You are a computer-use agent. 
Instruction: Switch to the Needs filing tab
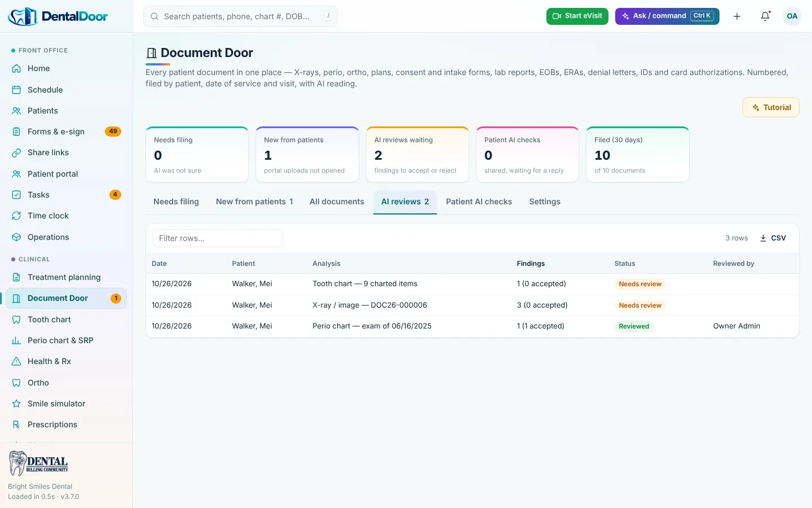(176, 202)
